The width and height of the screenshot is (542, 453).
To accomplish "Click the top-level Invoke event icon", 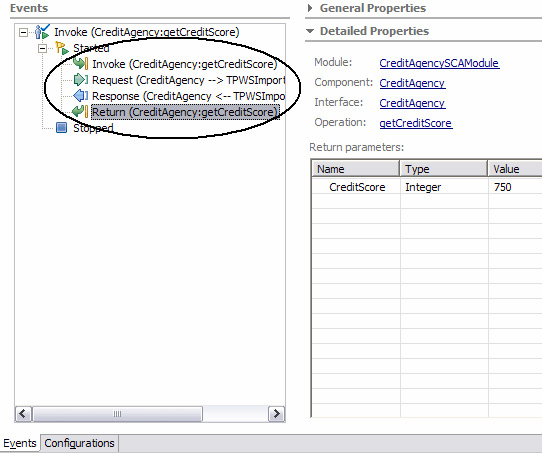I will 42,32.
